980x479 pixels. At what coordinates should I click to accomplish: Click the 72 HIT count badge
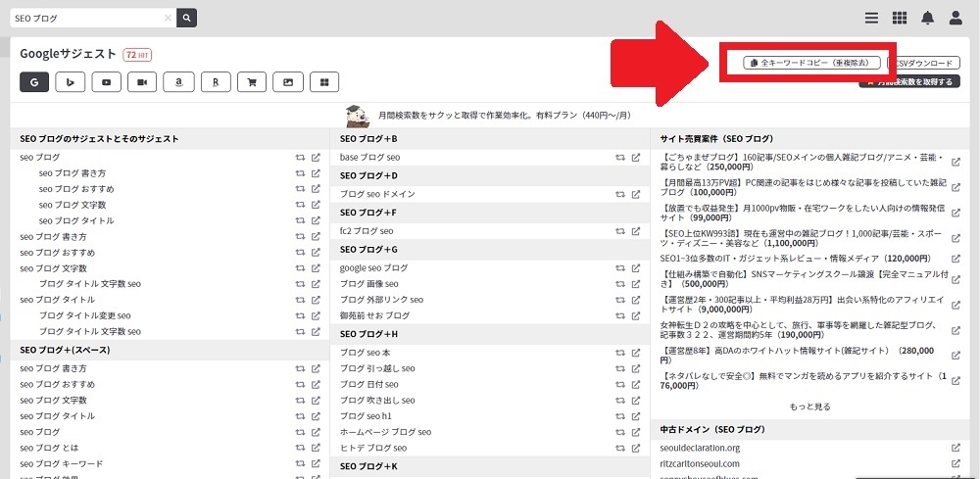137,55
